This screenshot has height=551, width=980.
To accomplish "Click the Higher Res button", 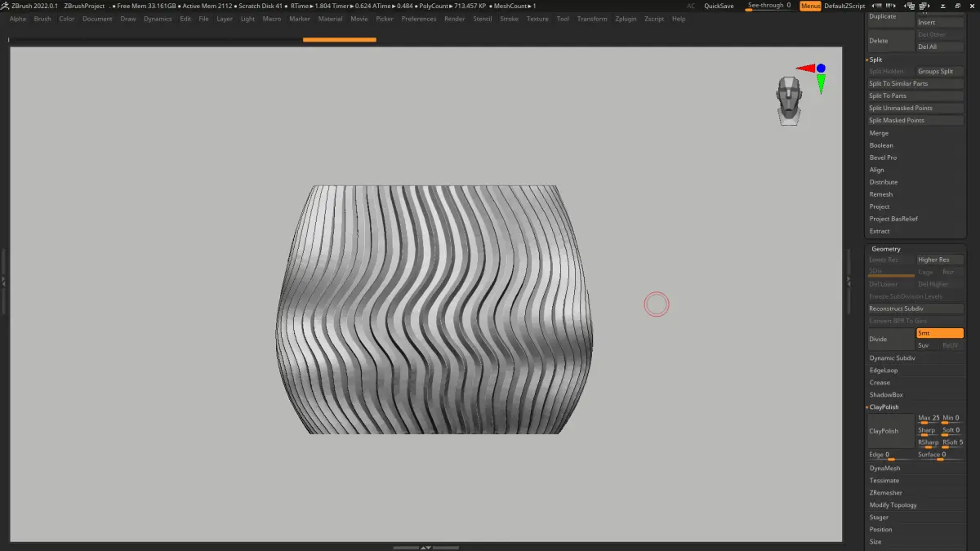I will pyautogui.click(x=940, y=260).
